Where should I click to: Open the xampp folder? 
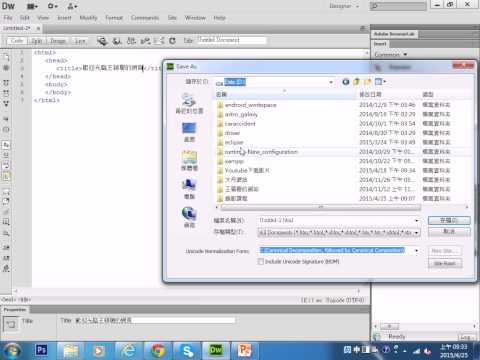click(x=234, y=161)
